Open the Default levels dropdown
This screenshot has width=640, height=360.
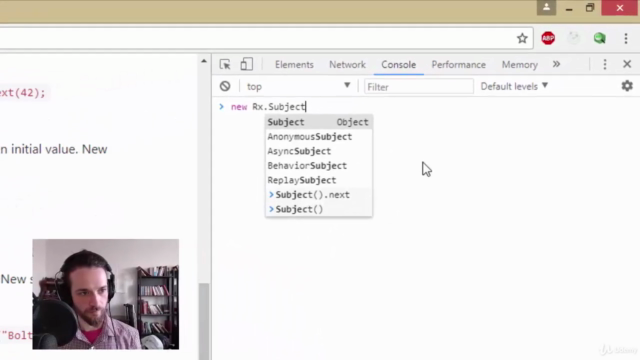pos(514,87)
